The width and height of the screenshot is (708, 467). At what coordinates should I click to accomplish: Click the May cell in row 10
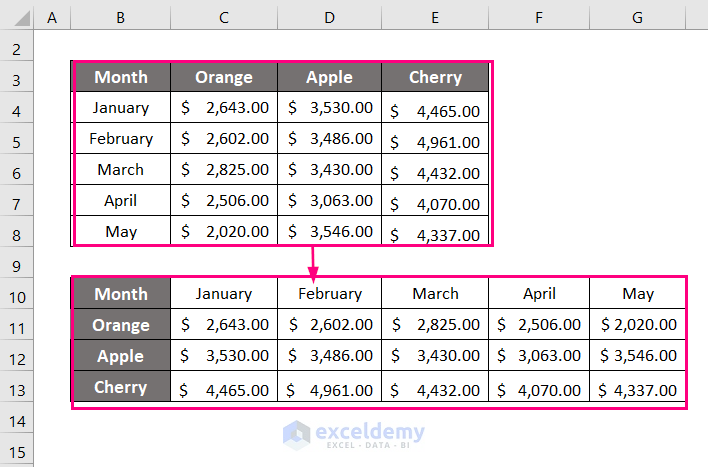638,294
